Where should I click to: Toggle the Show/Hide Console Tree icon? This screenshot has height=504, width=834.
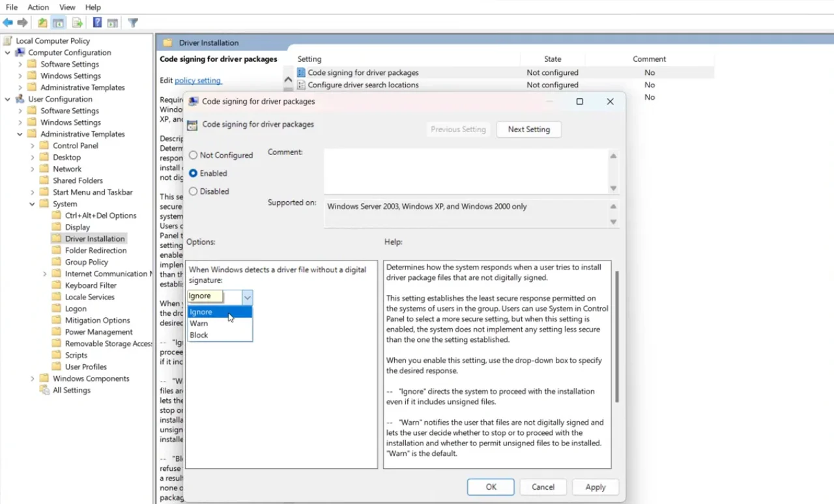(59, 22)
